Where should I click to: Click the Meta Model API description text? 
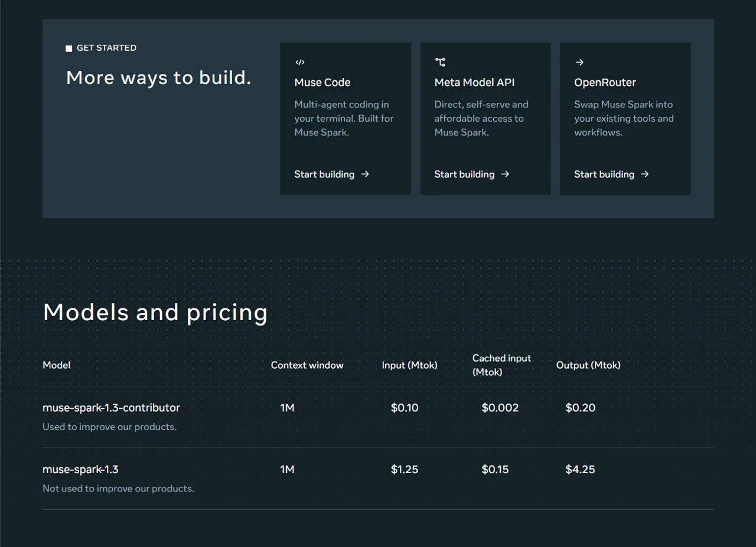481,118
